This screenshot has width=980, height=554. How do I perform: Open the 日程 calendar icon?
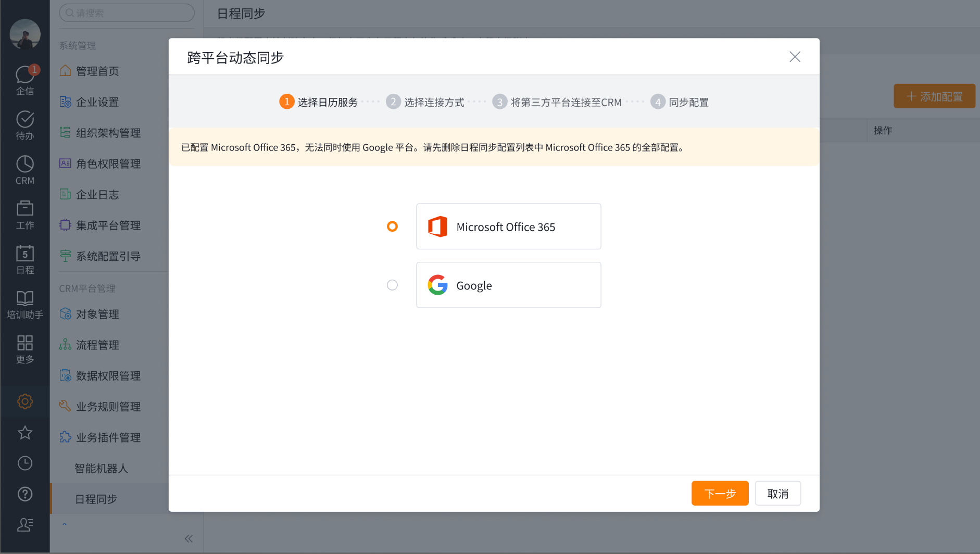(x=24, y=260)
